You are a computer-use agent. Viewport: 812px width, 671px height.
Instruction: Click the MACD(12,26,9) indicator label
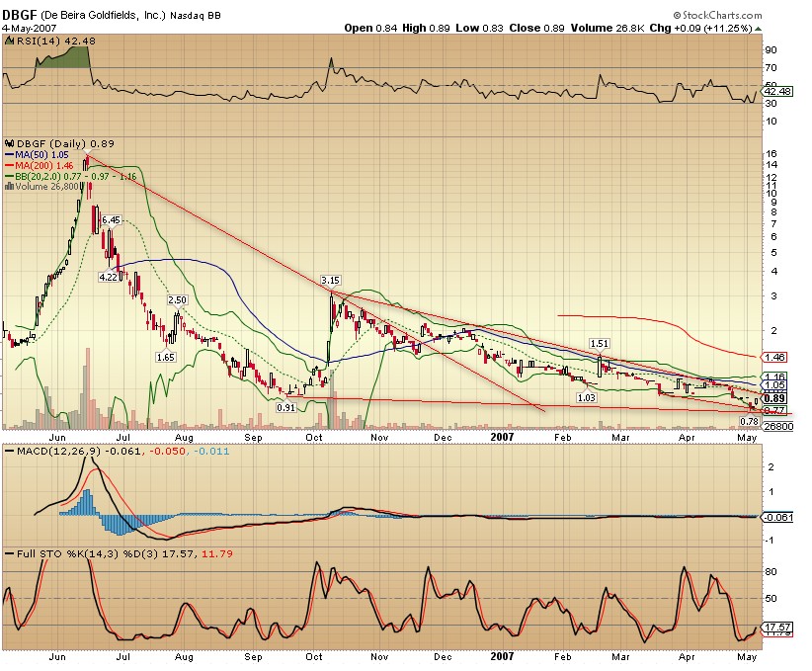[x=58, y=451]
